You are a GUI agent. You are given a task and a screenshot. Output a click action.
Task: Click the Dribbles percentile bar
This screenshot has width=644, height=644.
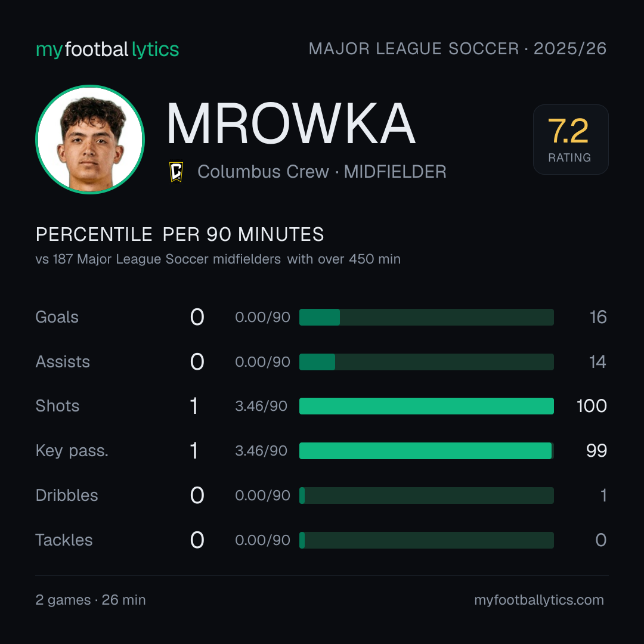[426, 496]
